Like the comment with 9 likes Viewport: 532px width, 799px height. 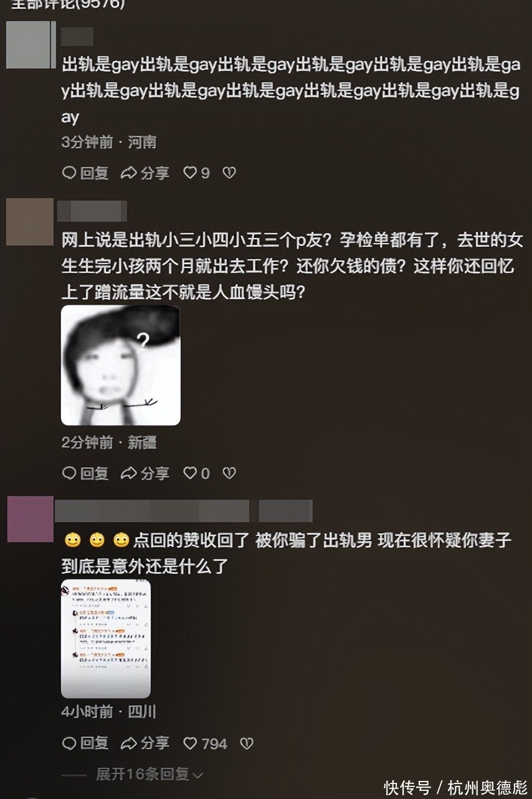coord(196,173)
